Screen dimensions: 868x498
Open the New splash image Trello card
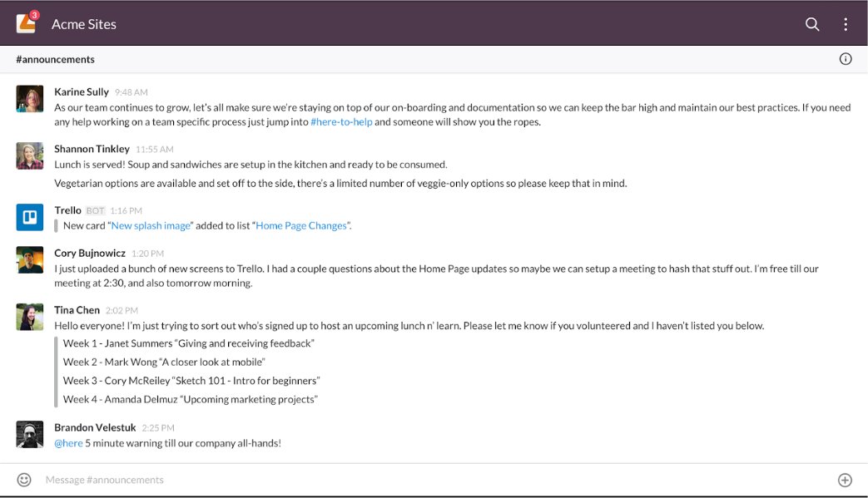pos(149,224)
